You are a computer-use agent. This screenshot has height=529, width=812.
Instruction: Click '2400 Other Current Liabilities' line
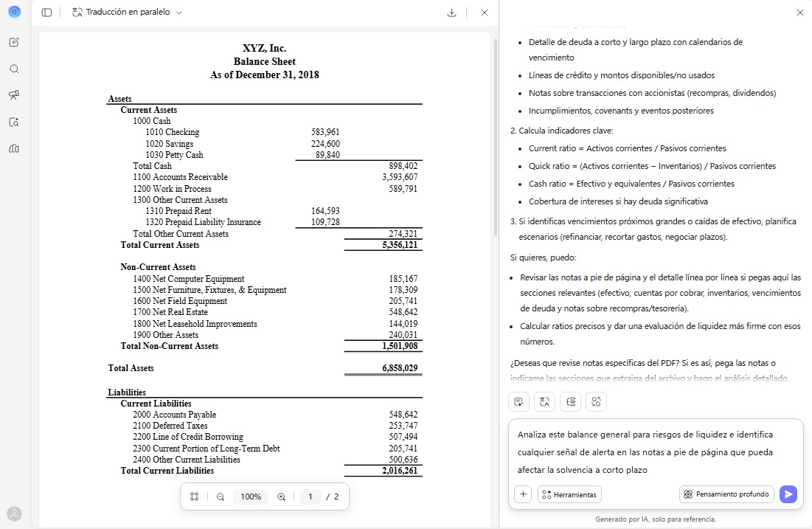coord(187,460)
